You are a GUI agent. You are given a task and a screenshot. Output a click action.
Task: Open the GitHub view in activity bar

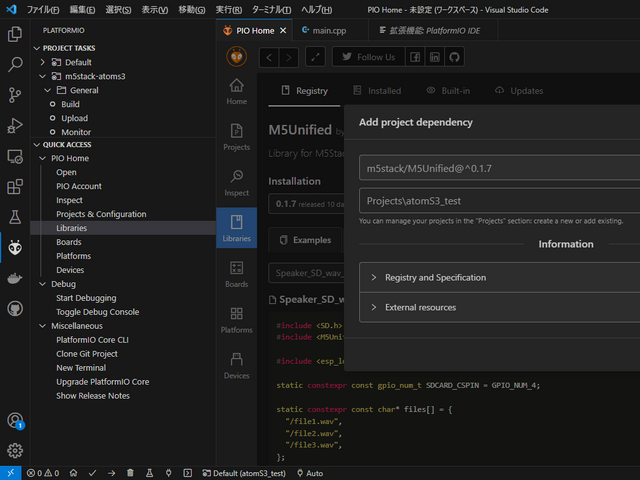(15, 309)
